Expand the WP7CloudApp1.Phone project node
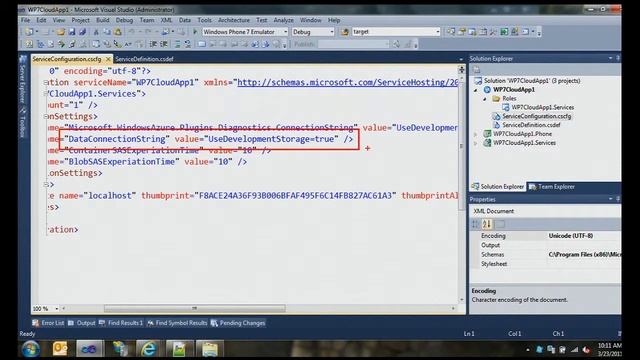640x360 pixels. tap(476, 134)
